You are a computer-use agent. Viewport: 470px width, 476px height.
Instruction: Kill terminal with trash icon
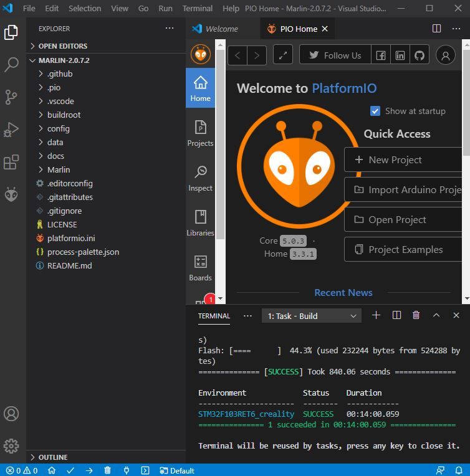[416, 315]
